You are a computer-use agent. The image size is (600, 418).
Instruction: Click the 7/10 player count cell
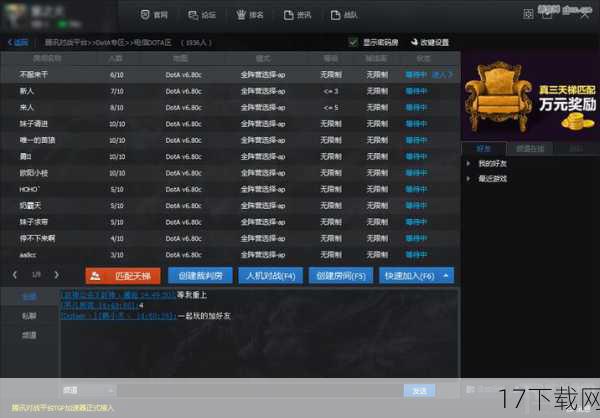click(x=117, y=91)
